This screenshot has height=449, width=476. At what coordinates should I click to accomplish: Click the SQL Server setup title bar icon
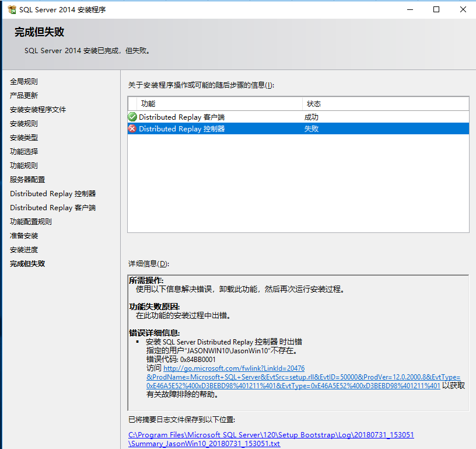[x=12, y=9]
